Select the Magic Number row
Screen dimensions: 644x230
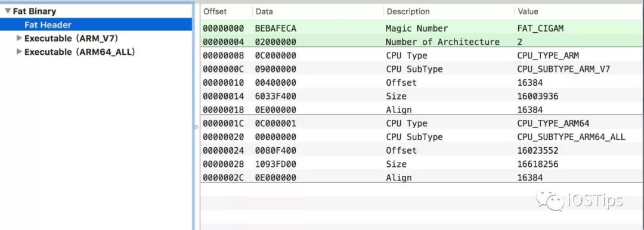pos(422,29)
